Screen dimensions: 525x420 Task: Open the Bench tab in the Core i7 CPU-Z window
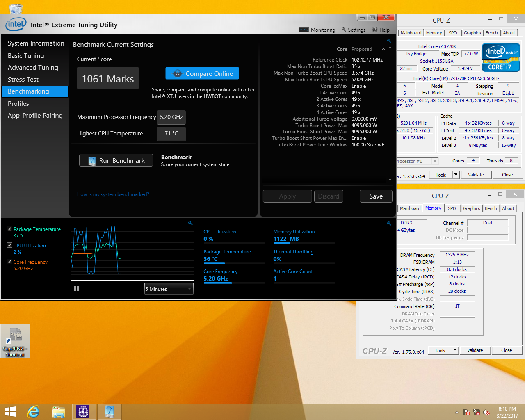coord(492,33)
